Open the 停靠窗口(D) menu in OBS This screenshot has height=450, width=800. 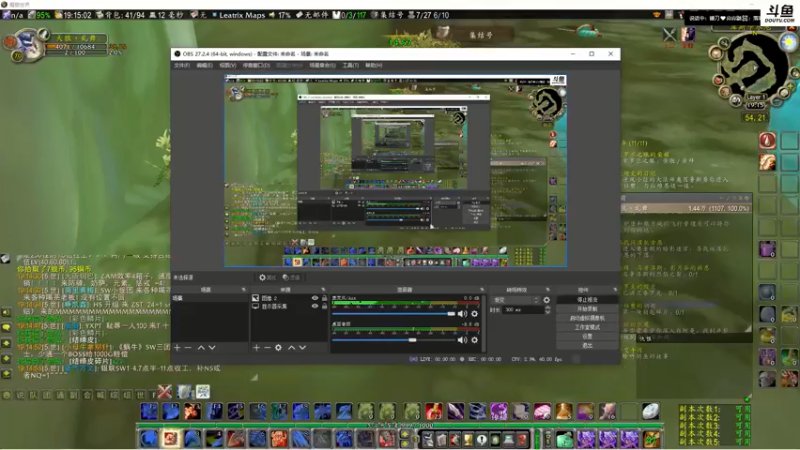[256, 65]
